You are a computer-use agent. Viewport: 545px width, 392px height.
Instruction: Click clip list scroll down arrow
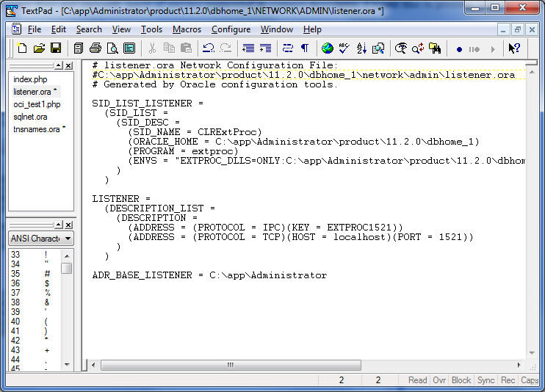(x=67, y=365)
